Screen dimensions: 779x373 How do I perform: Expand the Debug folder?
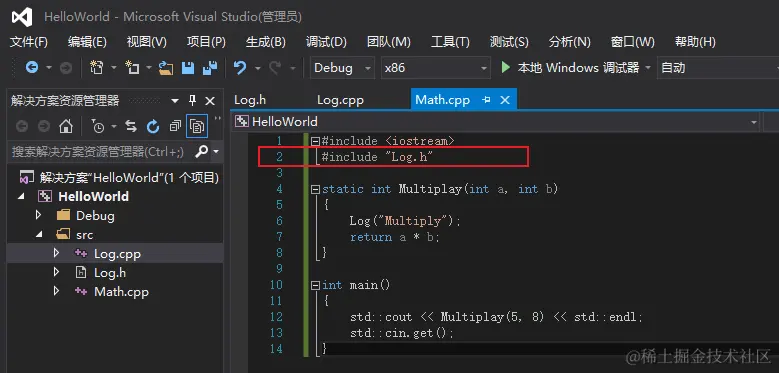38,216
